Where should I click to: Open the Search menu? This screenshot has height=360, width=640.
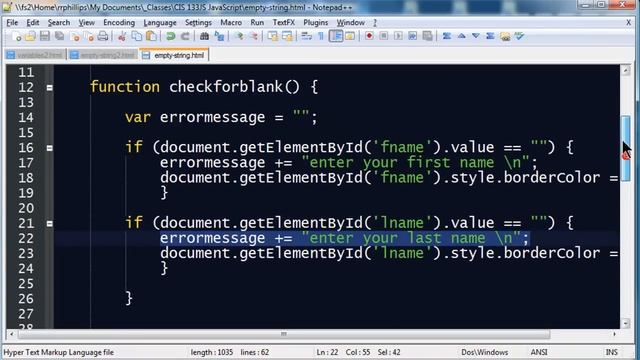[x=59, y=22]
